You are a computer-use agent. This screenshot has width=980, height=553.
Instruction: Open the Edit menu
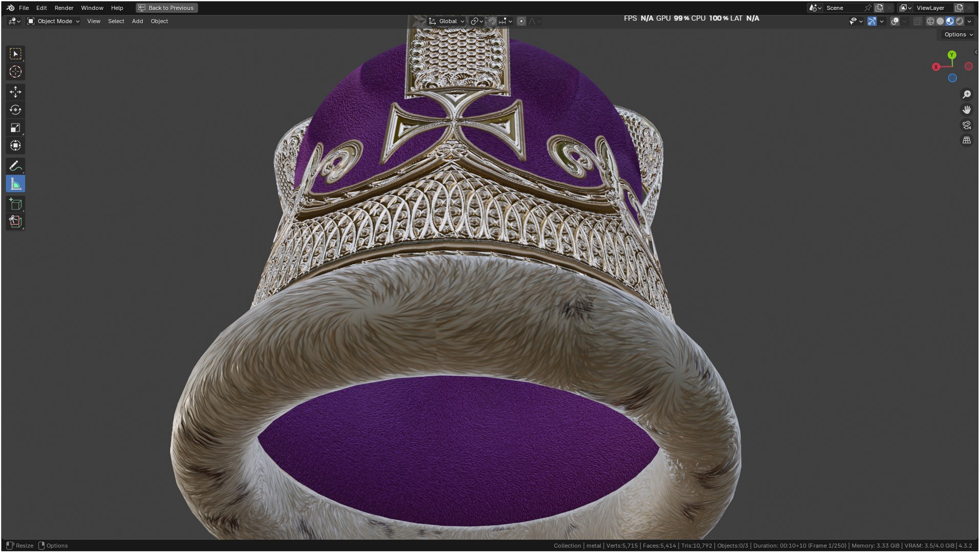[x=41, y=8]
